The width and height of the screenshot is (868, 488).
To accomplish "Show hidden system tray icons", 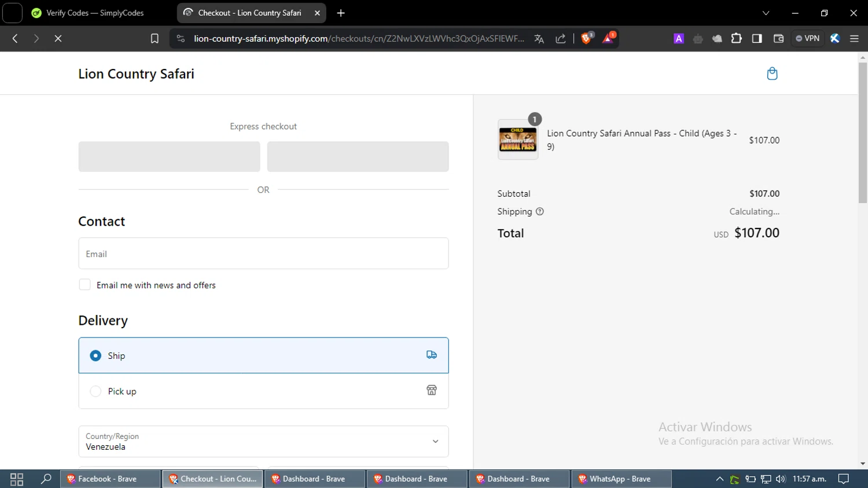I will click(x=720, y=479).
